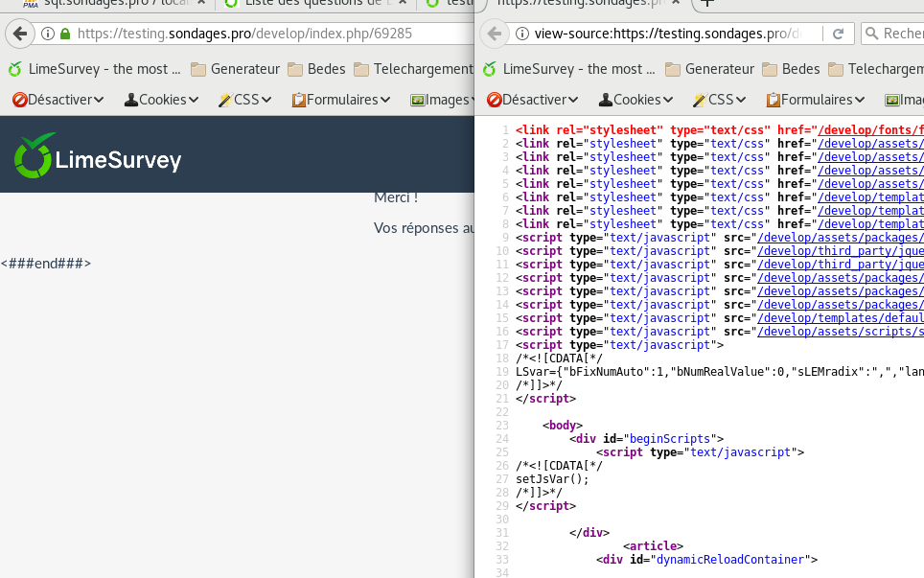
Task: Open Generateur bookmark folder in left window
Action: coord(235,69)
